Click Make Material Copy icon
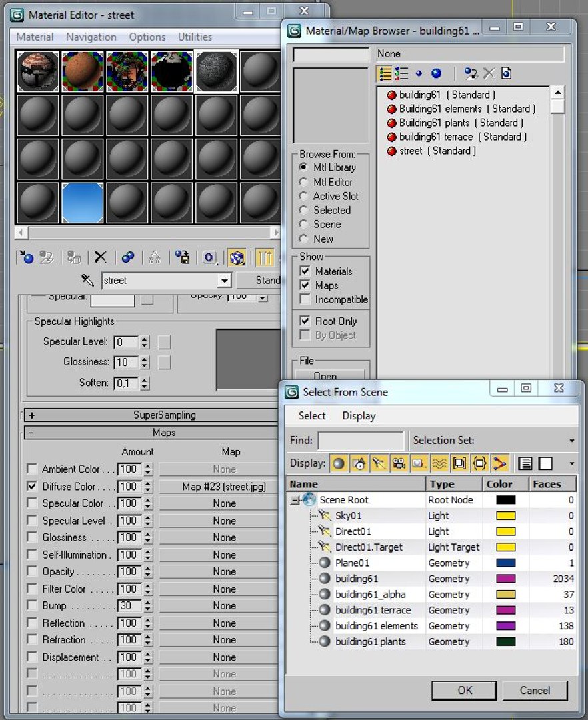Viewport: 588px width, 720px height. 128,257
